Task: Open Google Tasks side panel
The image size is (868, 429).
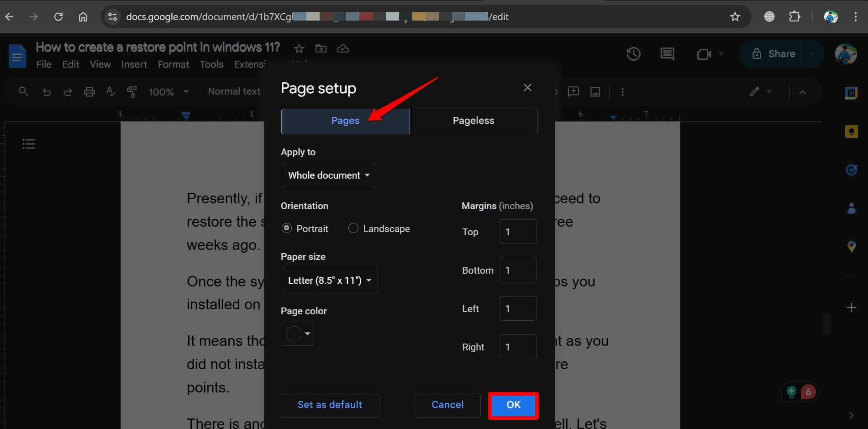Action: (851, 170)
